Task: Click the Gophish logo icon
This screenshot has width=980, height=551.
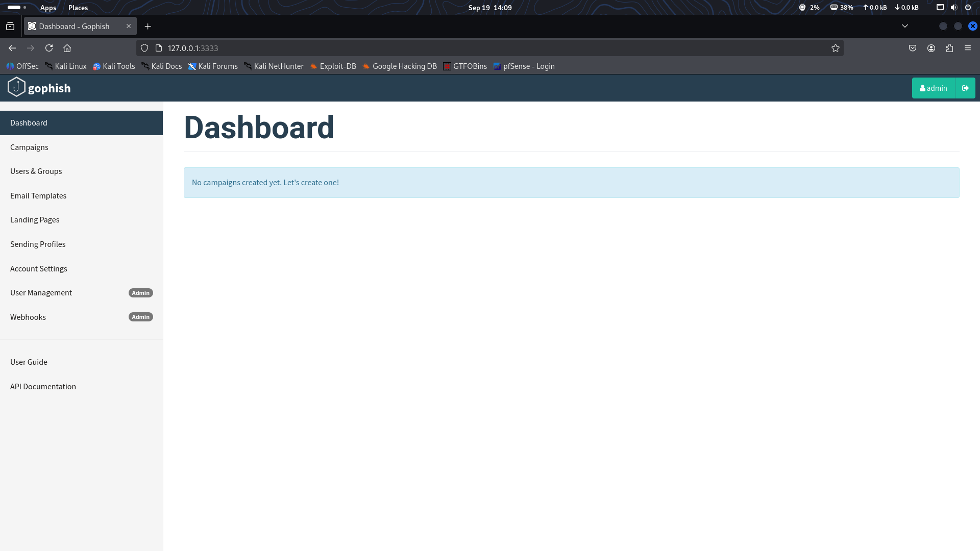Action: [16, 87]
